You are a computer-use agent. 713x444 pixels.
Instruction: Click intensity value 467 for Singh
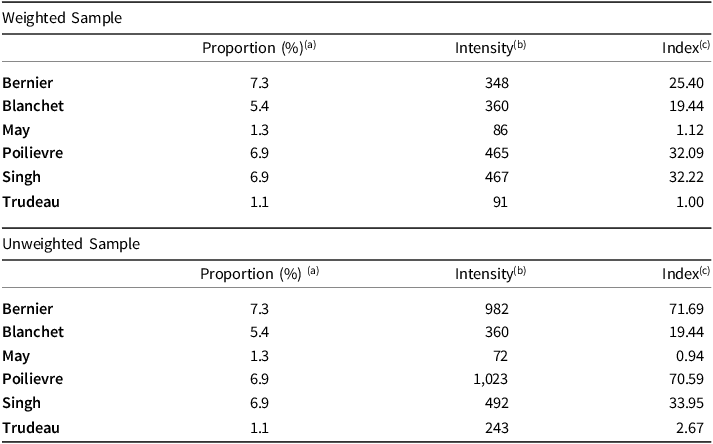coord(497,177)
